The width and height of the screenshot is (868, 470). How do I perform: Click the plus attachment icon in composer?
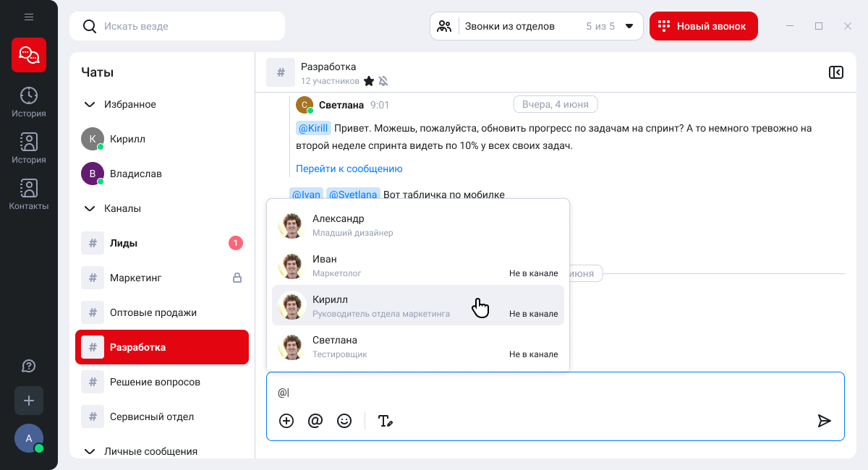286,421
